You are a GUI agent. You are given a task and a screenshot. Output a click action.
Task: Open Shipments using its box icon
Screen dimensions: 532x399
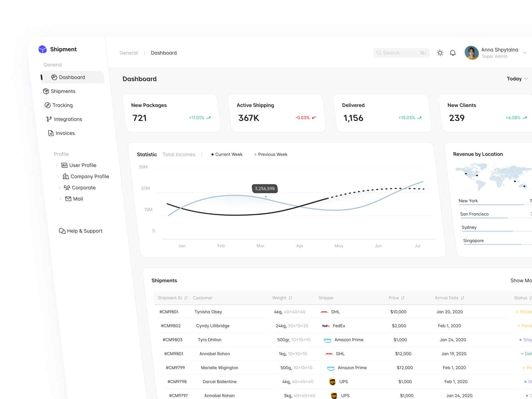click(x=47, y=91)
